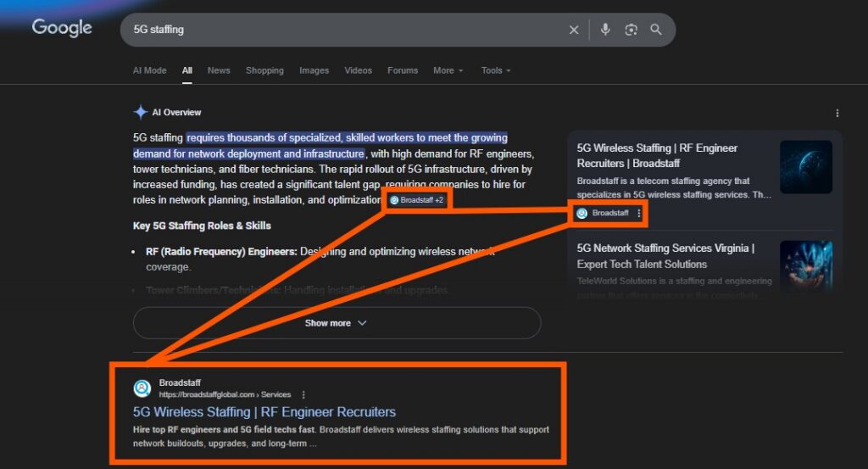
Task: Click Broadstaff favicon in the sidebar source card
Action: click(581, 213)
